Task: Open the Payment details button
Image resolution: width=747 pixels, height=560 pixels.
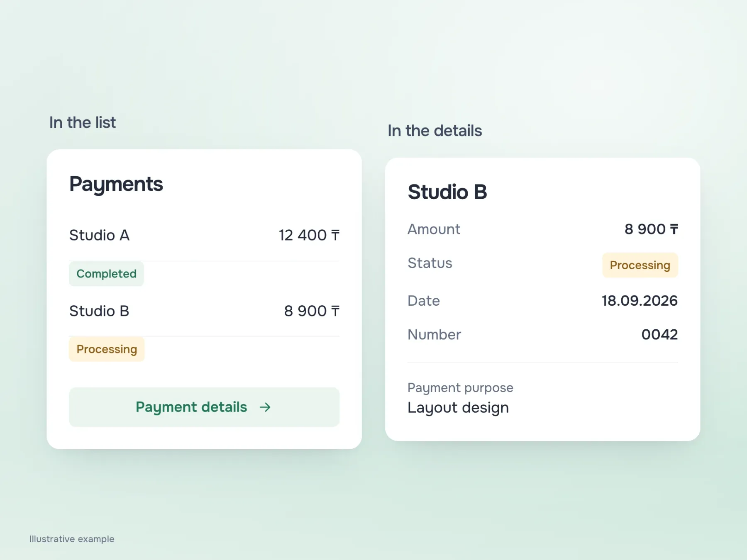Action: coord(204,407)
